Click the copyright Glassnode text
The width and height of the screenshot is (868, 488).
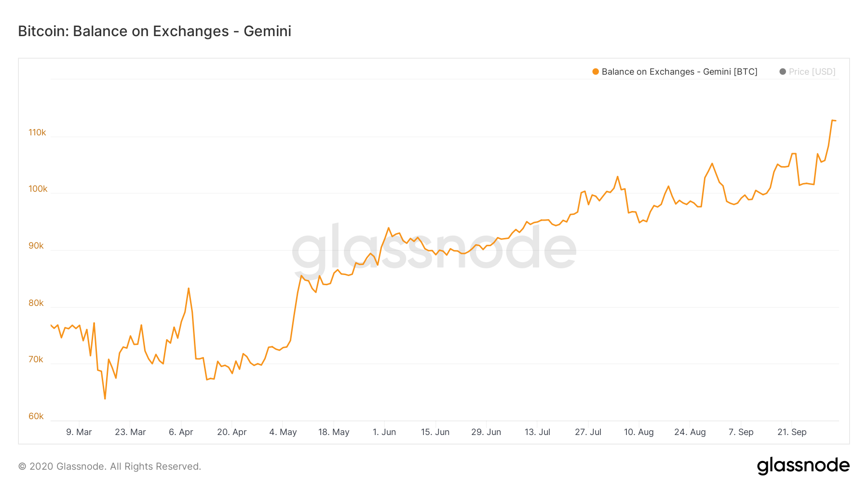tap(109, 466)
